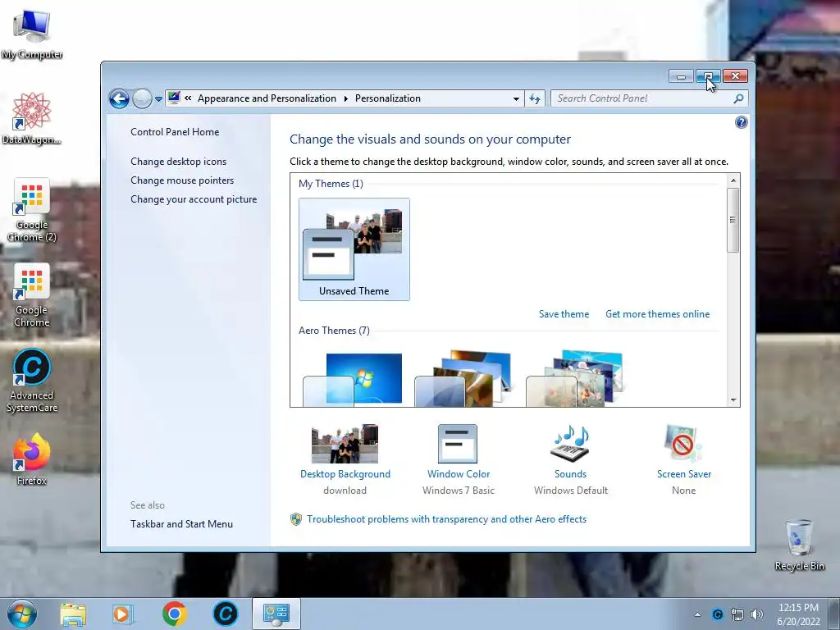Select the Windows 7 Aero theme thumbnail

(353, 379)
